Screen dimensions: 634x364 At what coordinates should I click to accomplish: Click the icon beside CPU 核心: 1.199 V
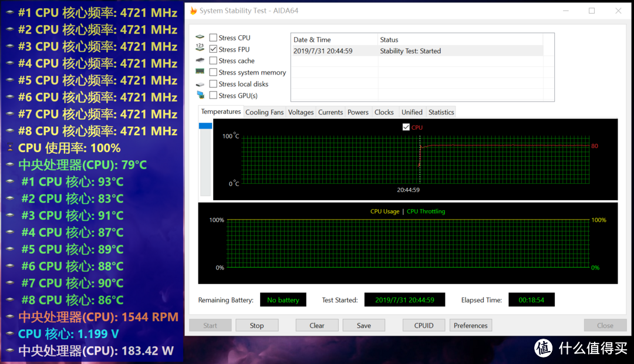10,333
